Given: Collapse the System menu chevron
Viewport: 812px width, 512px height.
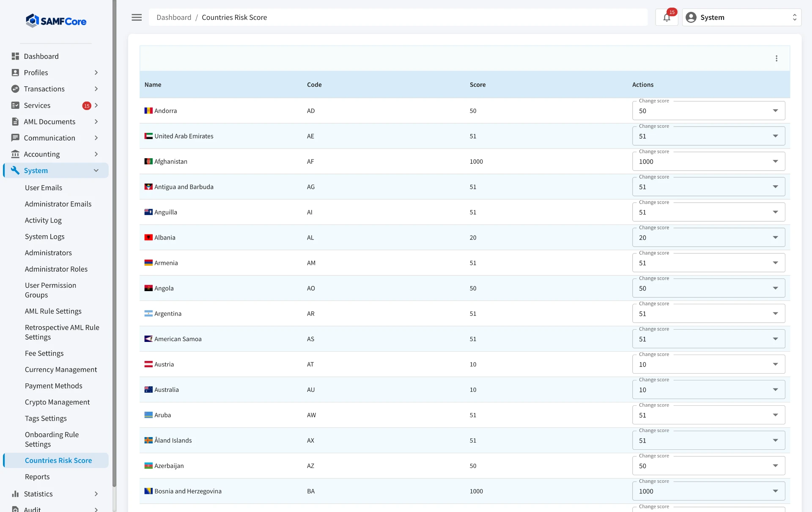Looking at the screenshot, I should pos(96,171).
